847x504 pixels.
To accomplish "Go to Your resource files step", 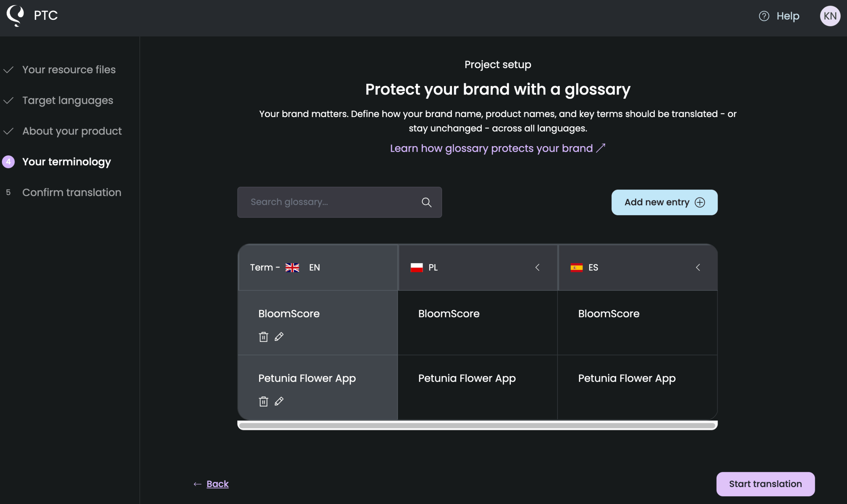I will coord(69,70).
